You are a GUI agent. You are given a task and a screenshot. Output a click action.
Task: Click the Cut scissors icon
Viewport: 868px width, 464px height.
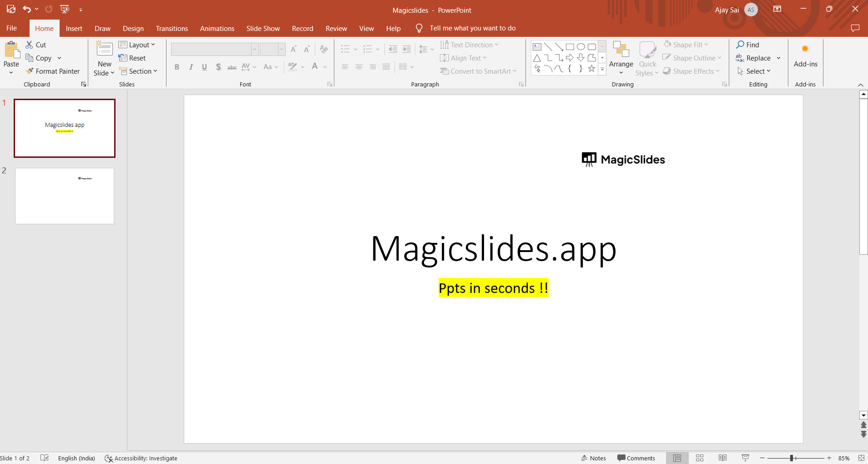(x=29, y=45)
